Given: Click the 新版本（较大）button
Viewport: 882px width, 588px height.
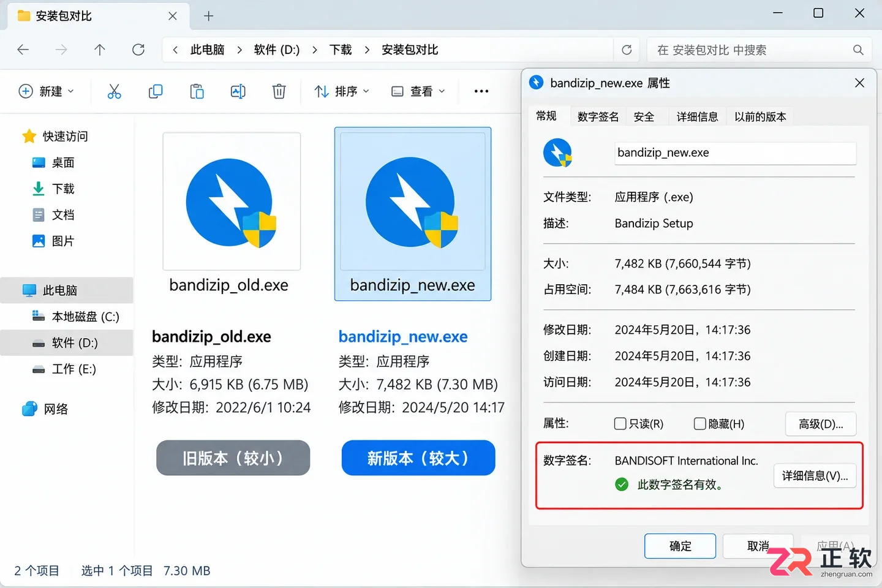Looking at the screenshot, I should coord(418,458).
